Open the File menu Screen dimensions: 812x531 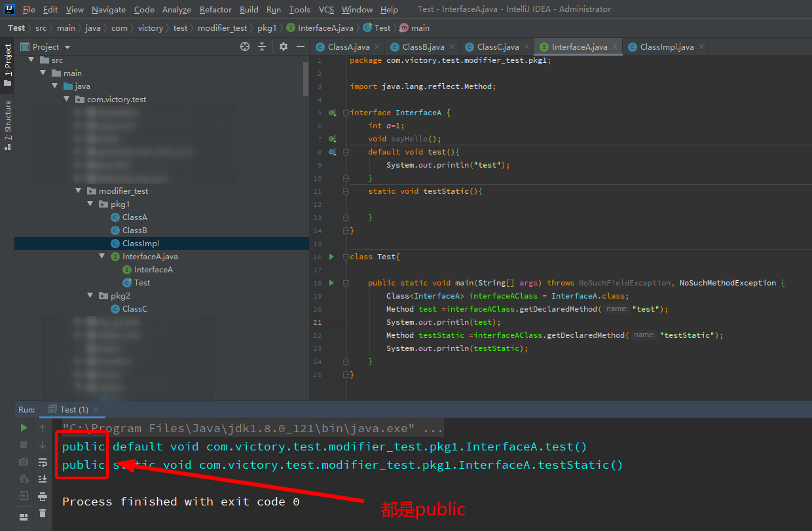tap(29, 9)
